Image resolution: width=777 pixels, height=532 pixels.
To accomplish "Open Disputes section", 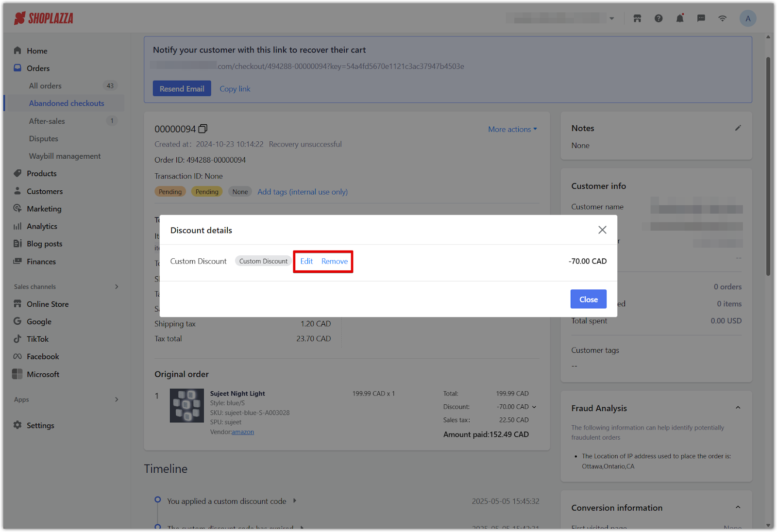I will click(43, 139).
